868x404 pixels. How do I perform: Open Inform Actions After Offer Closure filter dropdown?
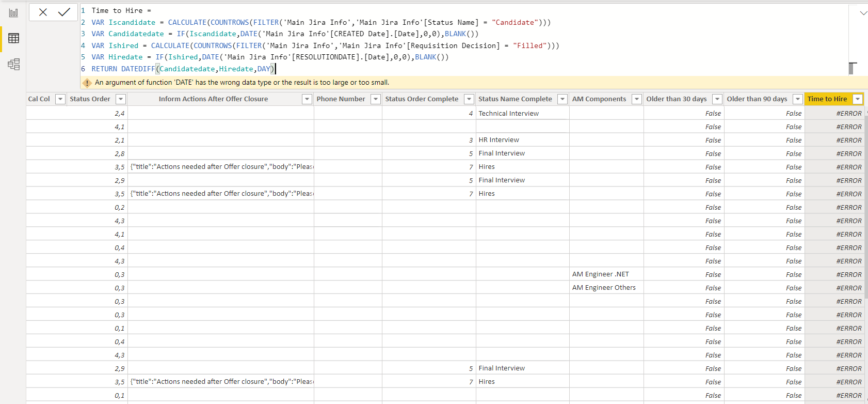coord(307,99)
